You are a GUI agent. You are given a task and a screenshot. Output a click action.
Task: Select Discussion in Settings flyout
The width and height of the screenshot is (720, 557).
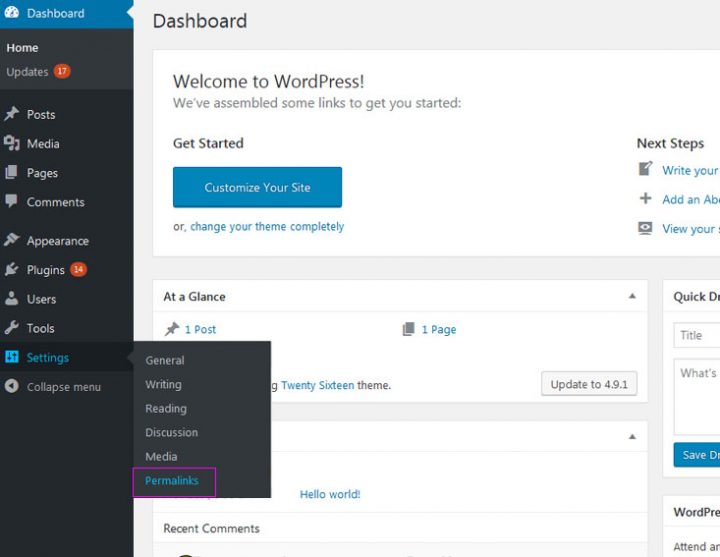(x=171, y=433)
